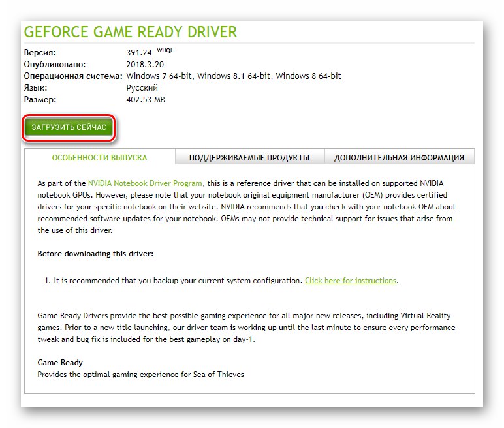Screen dimensions: 504x428
Task: Click the green ЗАГРУЗИТЬ СЕЙЧАС download button
Action: [69, 128]
